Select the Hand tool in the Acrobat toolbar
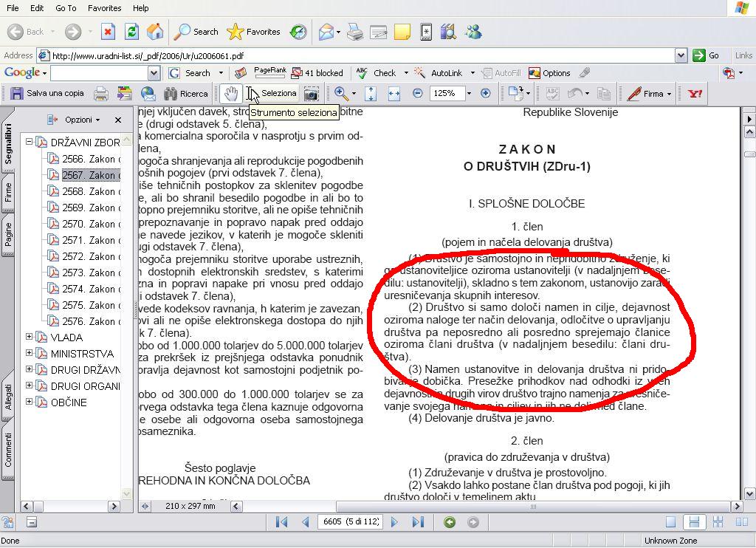The height and width of the screenshot is (548, 756). 231,94
